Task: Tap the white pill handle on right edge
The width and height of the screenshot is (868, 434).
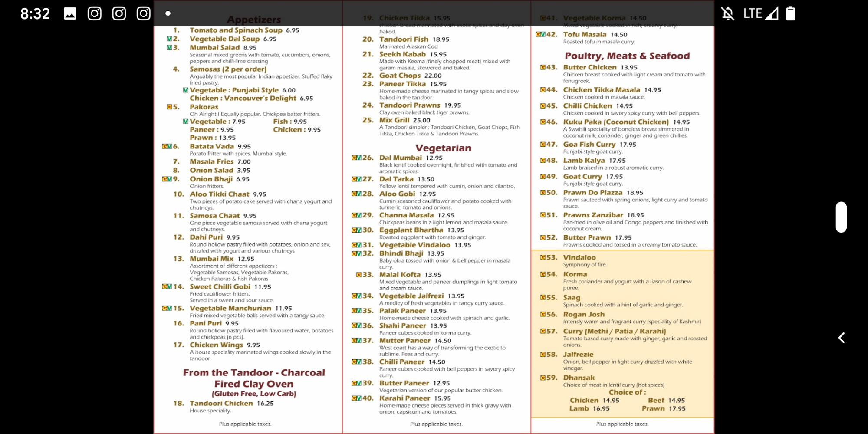Action: [x=841, y=217]
